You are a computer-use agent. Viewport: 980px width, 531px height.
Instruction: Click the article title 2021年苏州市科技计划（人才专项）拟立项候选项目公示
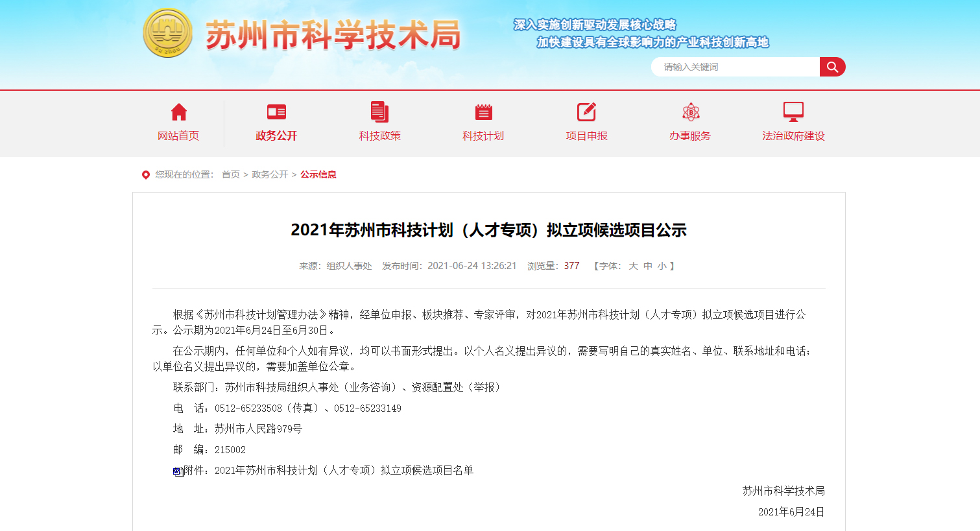pyautogui.click(x=488, y=230)
